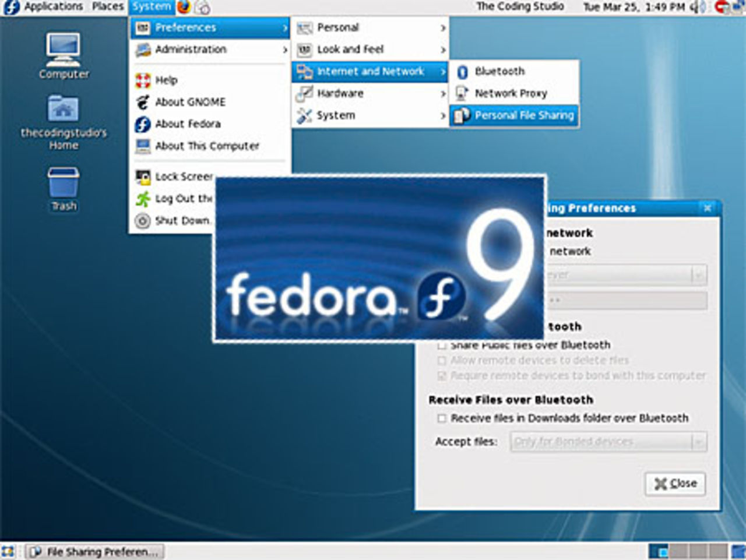The image size is (746, 560).
Task: Click the clock showing Tue Mar 25
Action: [x=634, y=7]
